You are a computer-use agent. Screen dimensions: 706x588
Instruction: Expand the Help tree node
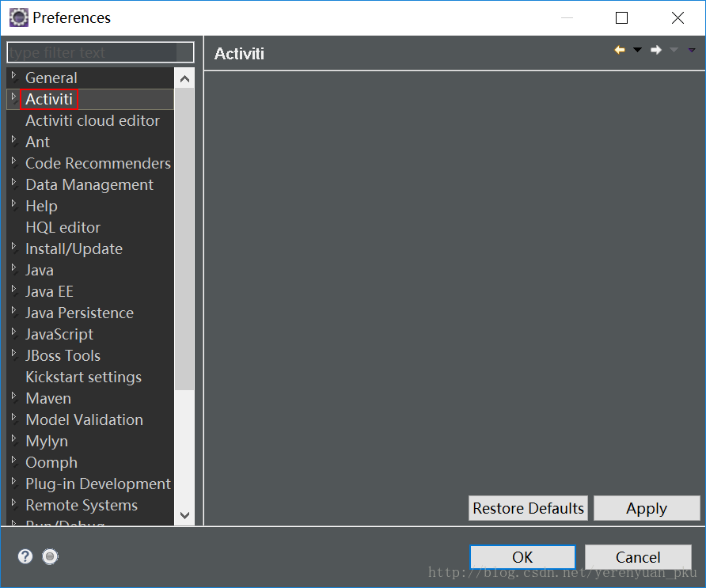(x=14, y=203)
